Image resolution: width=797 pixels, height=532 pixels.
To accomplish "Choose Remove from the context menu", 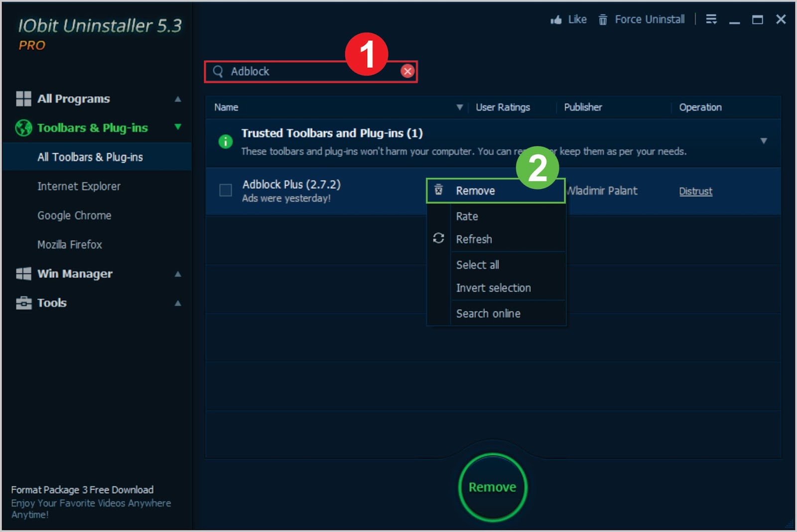I will pos(496,191).
